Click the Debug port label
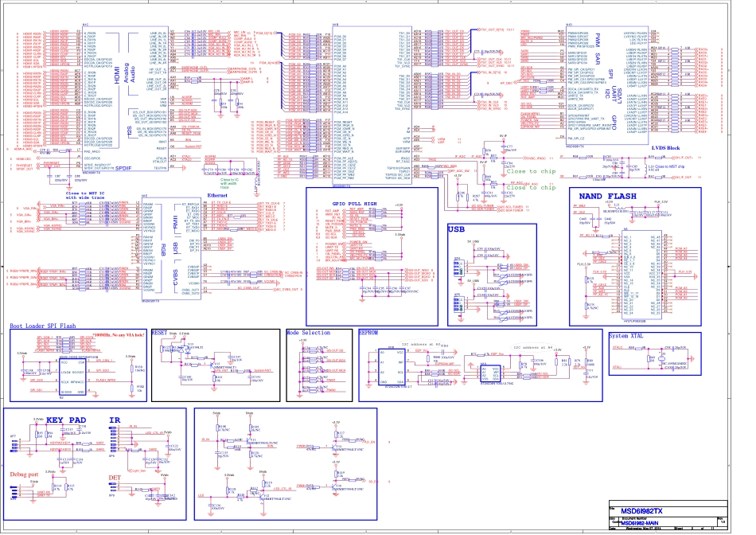This screenshot has height=535, width=756. [x=23, y=473]
